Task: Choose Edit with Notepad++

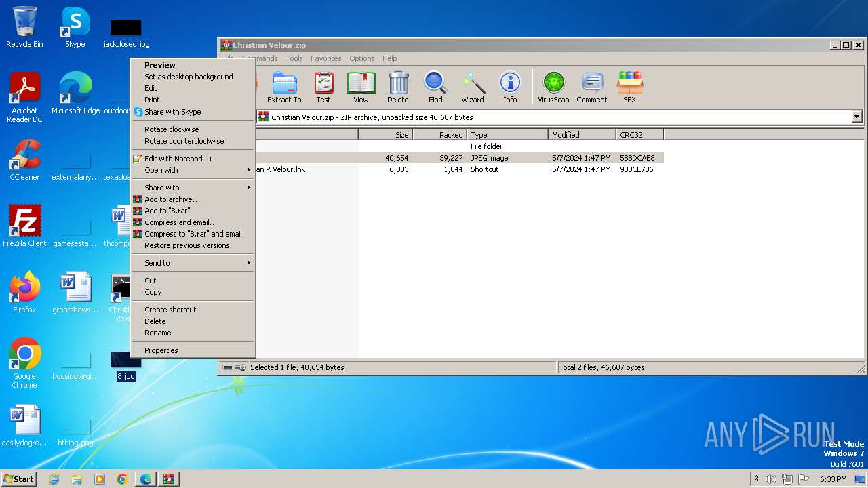Action: [x=193, y=159]
